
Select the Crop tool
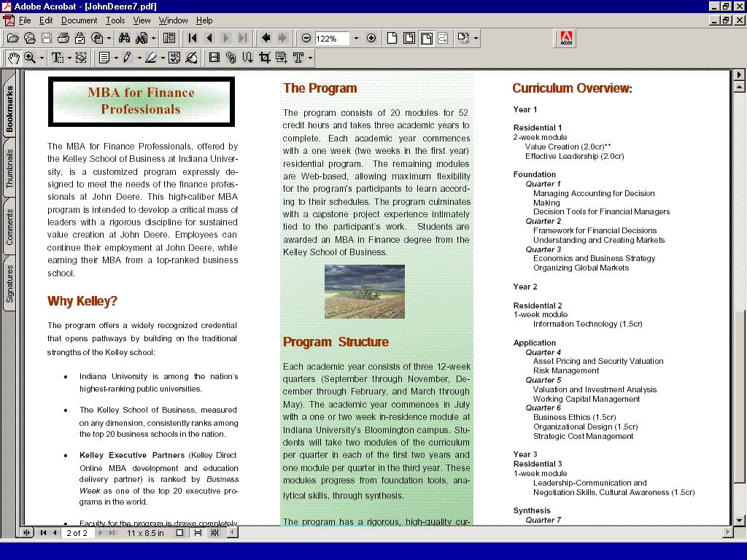pyautogui.click(x=264, y=58)
